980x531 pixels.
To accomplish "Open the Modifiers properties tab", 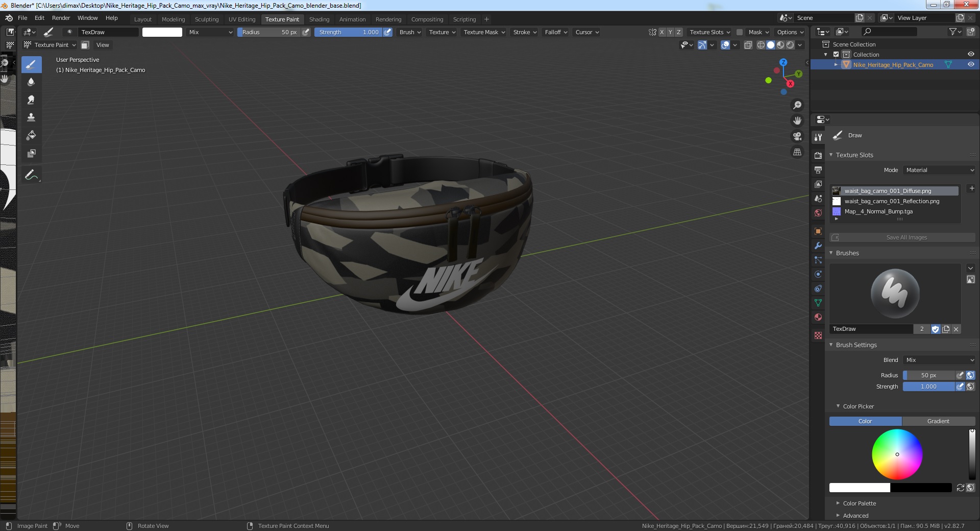I will [818, 246].
